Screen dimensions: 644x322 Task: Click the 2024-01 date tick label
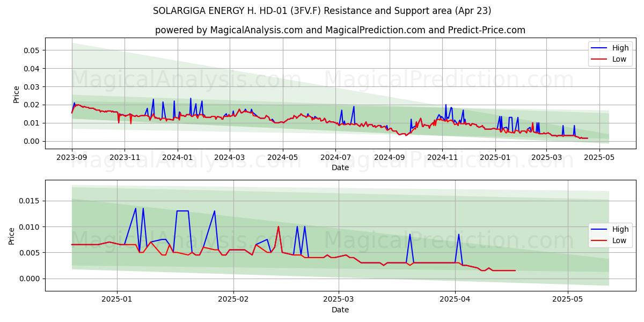click(x=177, y=158)
